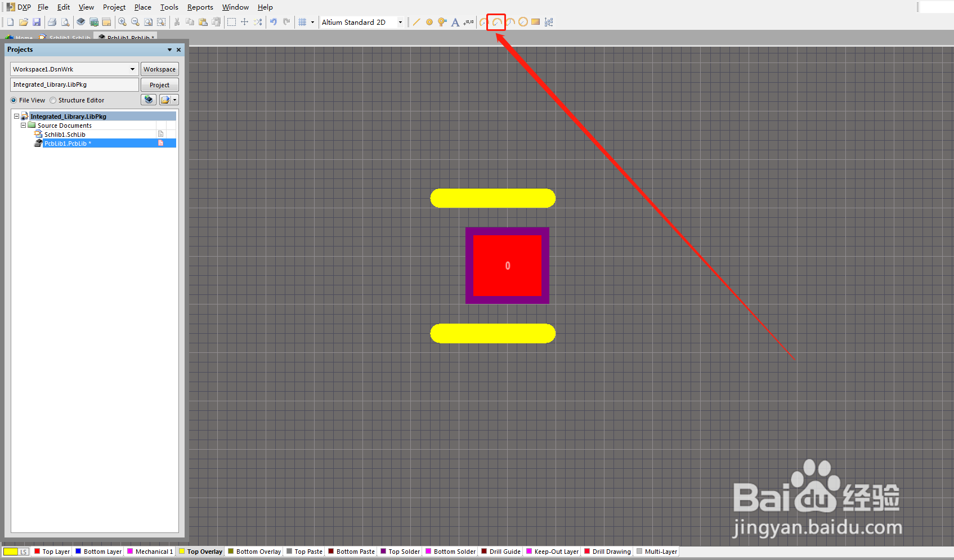Open the Place menu

(x=142, y=7)
